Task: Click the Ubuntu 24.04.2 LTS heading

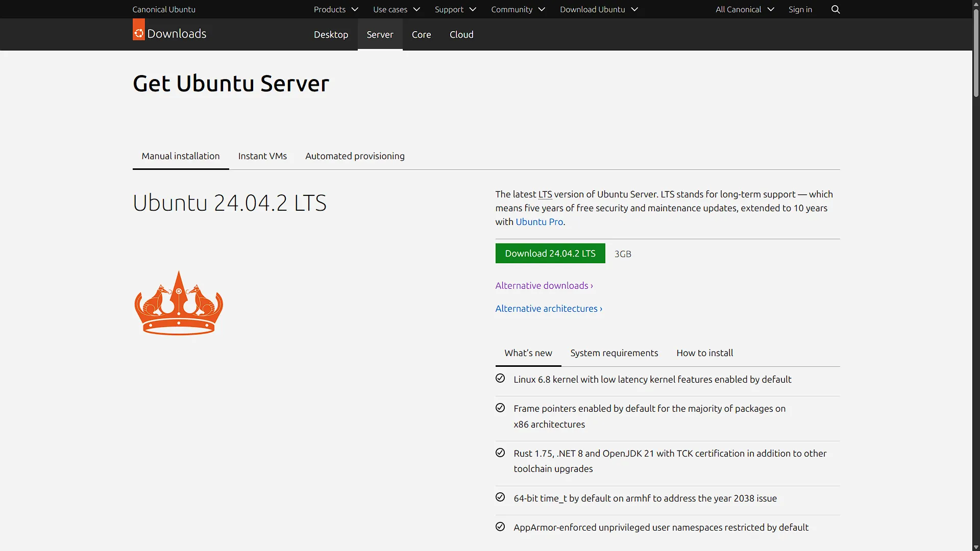Action: tap(230, 203)
